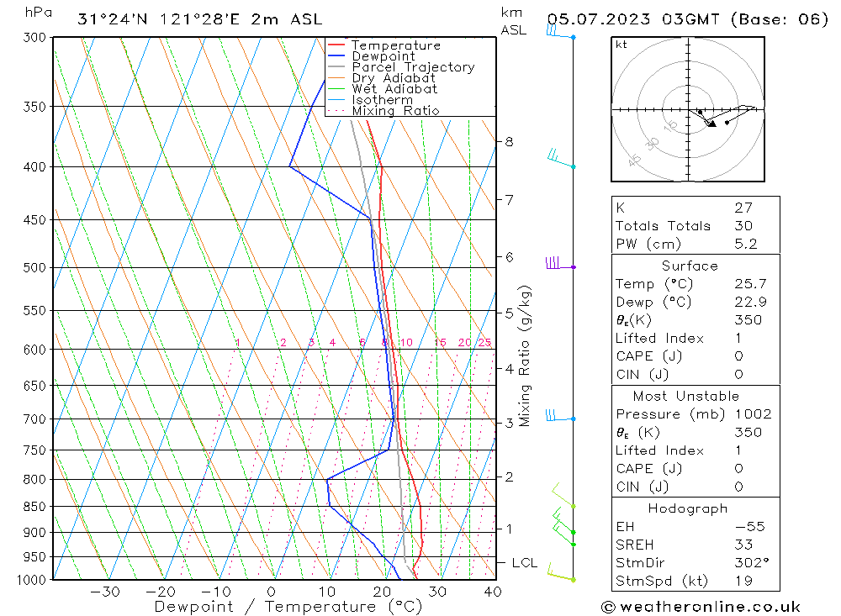Select the Temperature legend label
The image size is (841, 616).
pyautogui.click(x=396, y=45)
